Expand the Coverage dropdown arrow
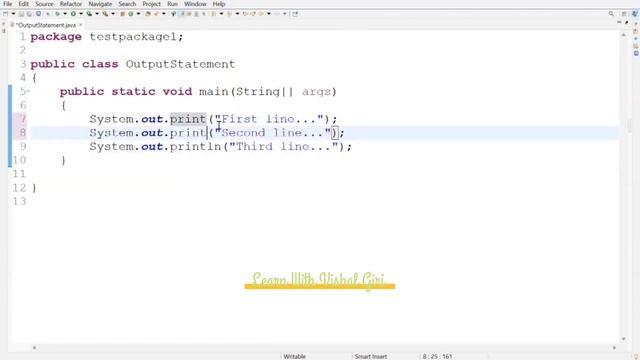The width and height of the screenshot is (640, 360). click(97, 14)
